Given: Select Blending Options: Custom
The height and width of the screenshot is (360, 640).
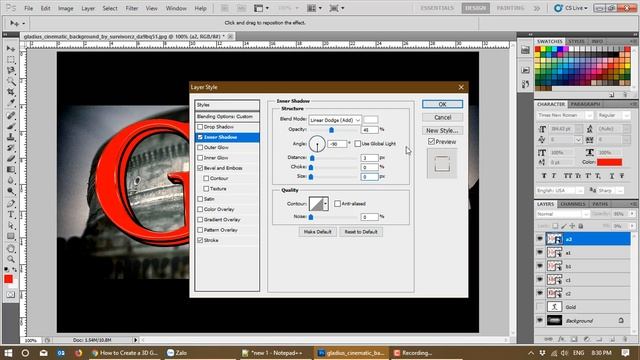Looking at the screenshot, I should tap(227, 116).
